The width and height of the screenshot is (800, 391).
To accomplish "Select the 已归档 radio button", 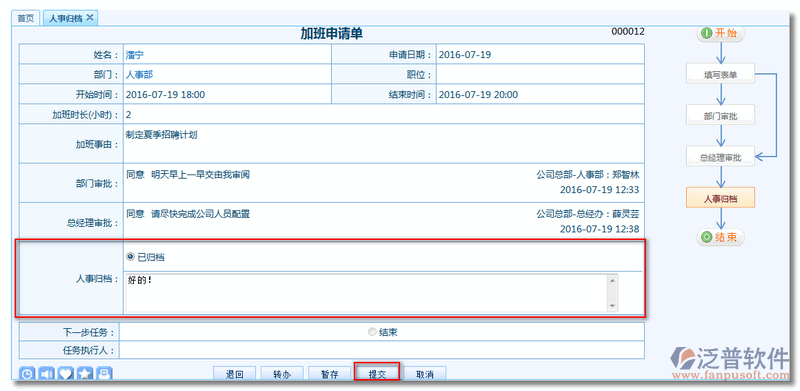I will click(130, 257).
